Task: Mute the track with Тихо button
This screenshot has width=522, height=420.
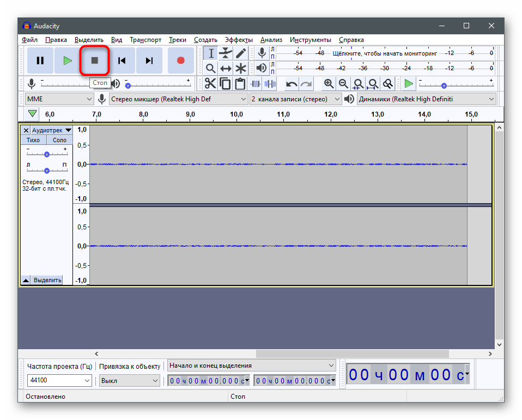Action: (33, 140)
